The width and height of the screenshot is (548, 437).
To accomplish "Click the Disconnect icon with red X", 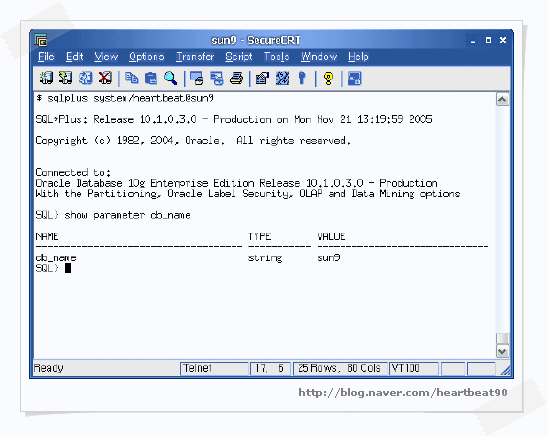I will click(x=105, y=78).
